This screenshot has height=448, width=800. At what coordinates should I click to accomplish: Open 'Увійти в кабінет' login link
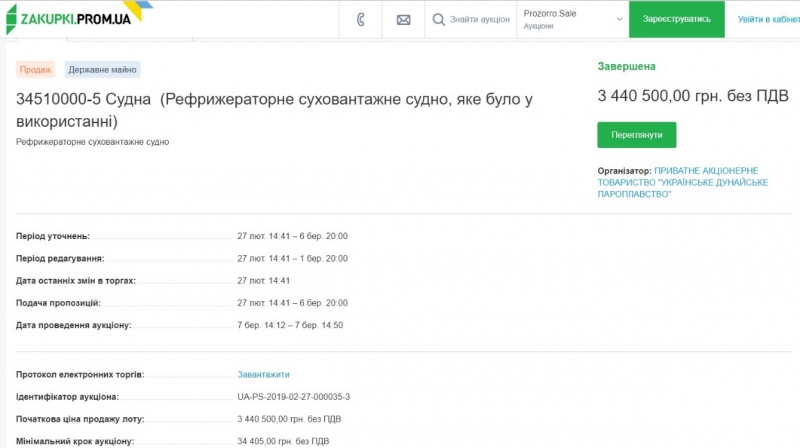tap(767, 19)
